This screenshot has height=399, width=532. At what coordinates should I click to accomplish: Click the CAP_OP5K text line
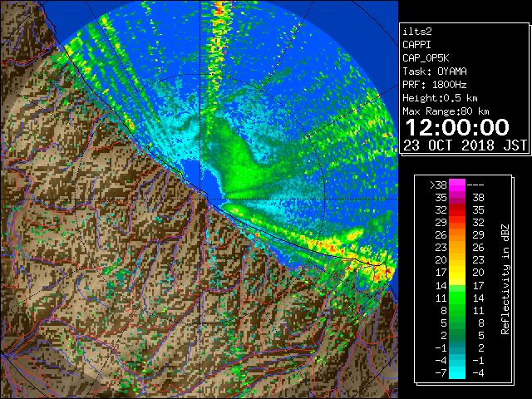pyautogui.click(x=426, y=58)
